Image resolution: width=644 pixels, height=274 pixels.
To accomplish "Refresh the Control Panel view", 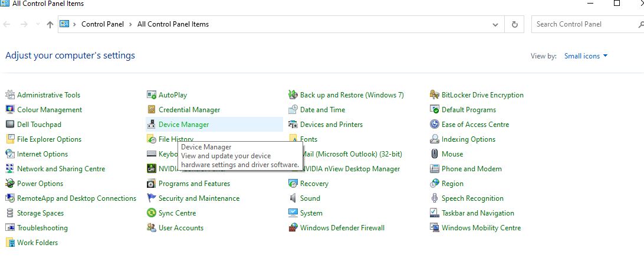I will 515,25.
